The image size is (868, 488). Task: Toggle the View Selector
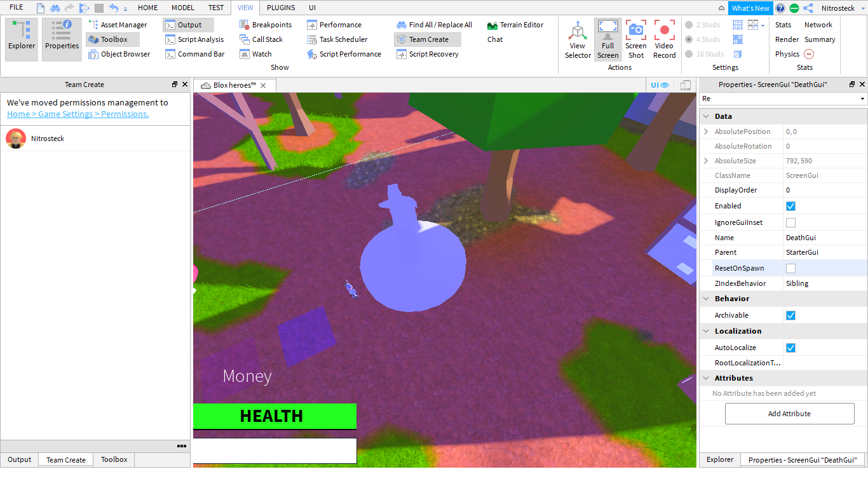tap(578, 39)
